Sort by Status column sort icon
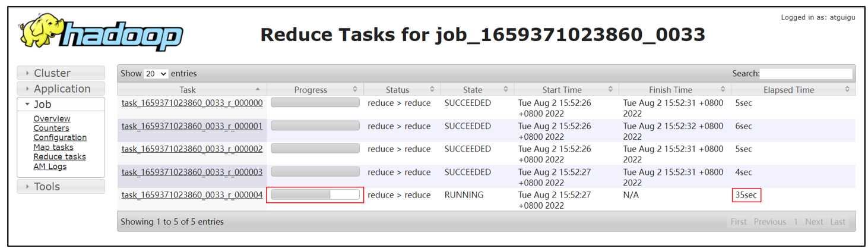The height and width of the screenshot is (251, 868). click(432, 89)
